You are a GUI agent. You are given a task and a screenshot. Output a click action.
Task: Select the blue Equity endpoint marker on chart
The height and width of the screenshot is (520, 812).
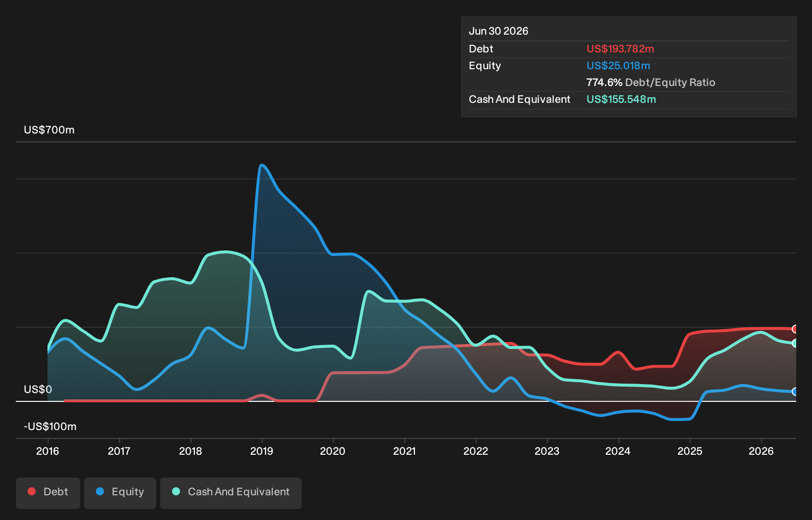pos(795,391)
